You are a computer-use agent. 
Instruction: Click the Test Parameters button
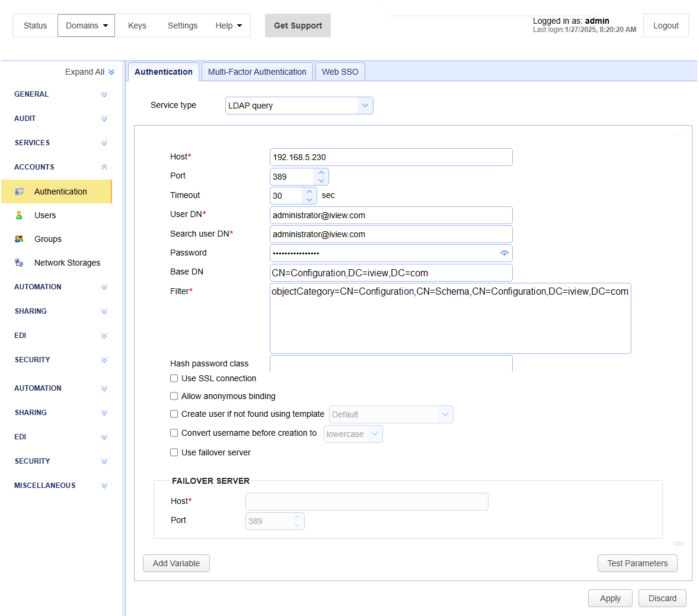[637, 563]
